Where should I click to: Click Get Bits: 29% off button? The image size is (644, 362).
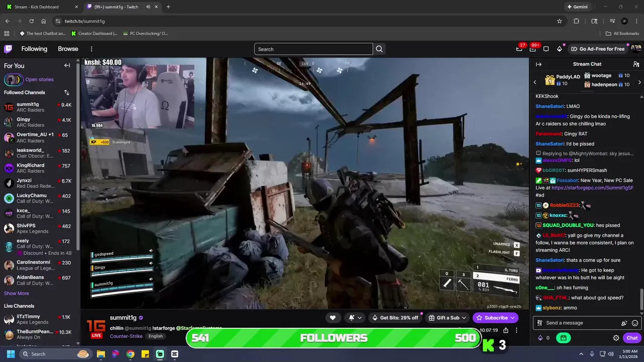pyautogui.click(x=394, y=318)
